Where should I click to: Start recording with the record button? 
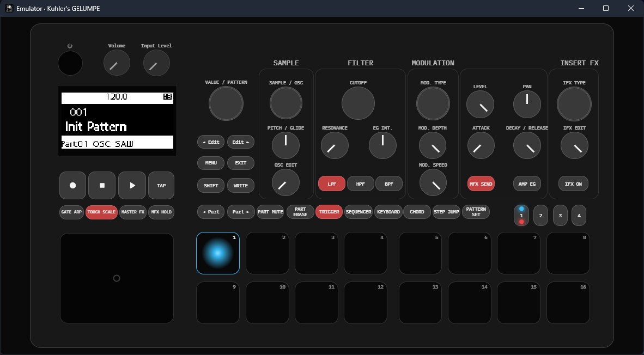pos(72,186)
